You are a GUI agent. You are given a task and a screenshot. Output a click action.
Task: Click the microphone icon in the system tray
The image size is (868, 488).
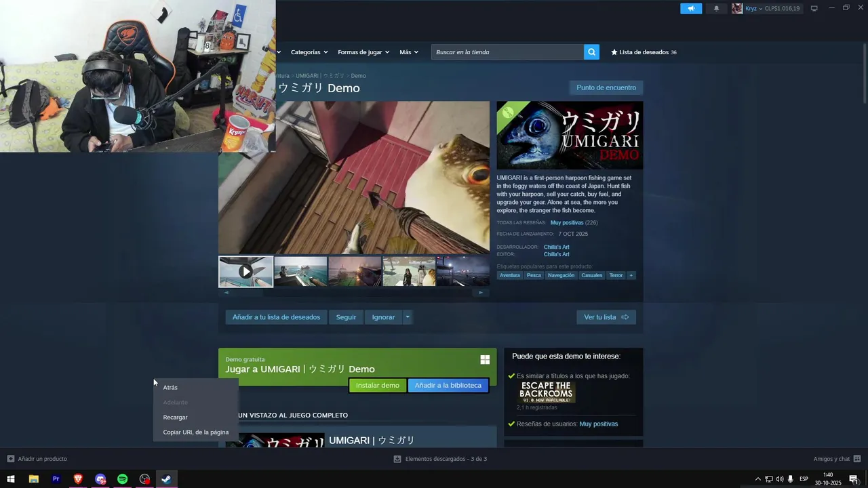pos(791,479)
